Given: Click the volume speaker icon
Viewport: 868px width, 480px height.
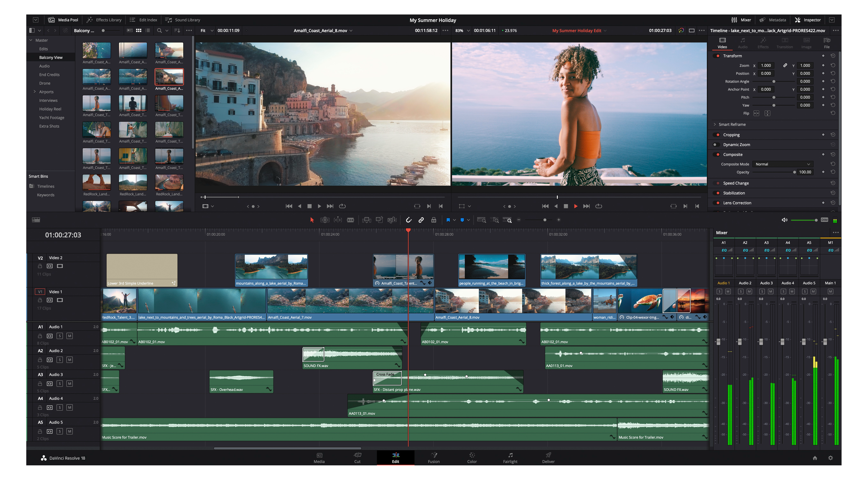Looking at the screenshot, I should pyautogui.click(x=784, y=220).
